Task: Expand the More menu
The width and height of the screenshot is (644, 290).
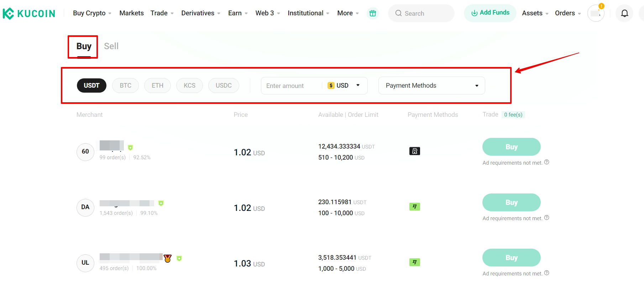Action: point(348,13)
